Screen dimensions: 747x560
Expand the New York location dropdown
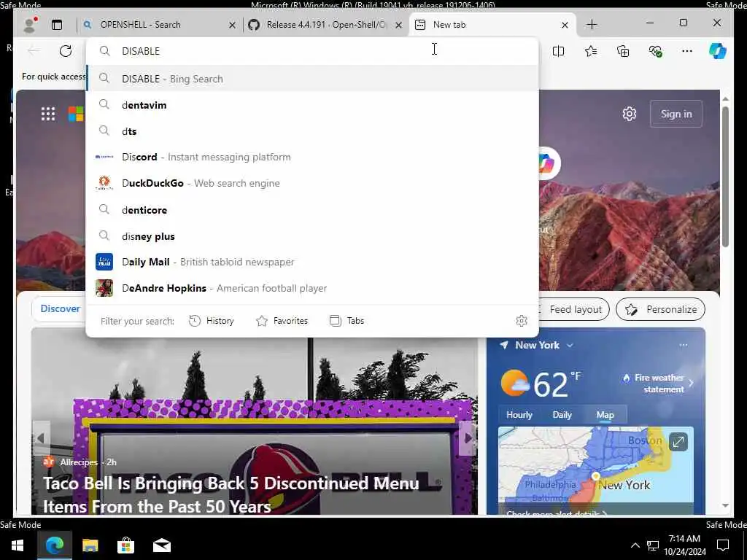pyautogui.click(x=570, y=345)
